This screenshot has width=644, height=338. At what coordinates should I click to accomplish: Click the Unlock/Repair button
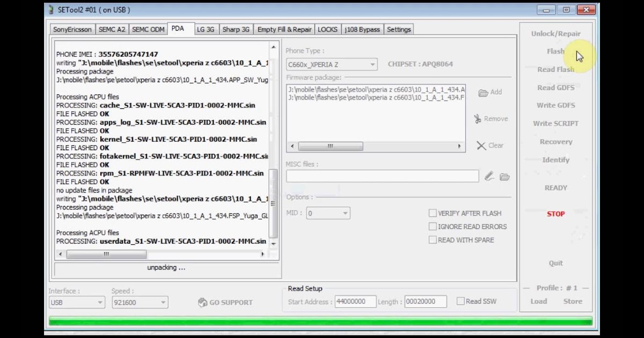coord(556,33)
